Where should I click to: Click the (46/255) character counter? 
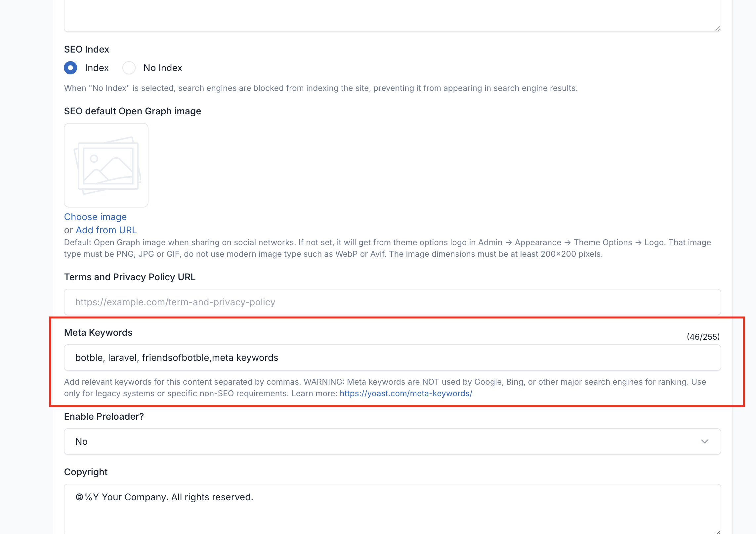703,337
